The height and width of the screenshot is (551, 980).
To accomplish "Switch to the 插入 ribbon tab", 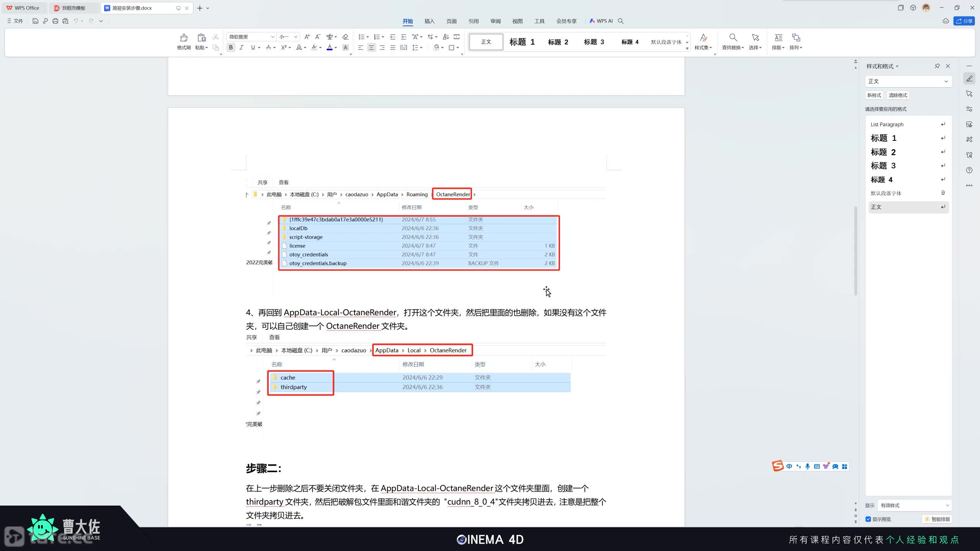I will click(430, 21).
